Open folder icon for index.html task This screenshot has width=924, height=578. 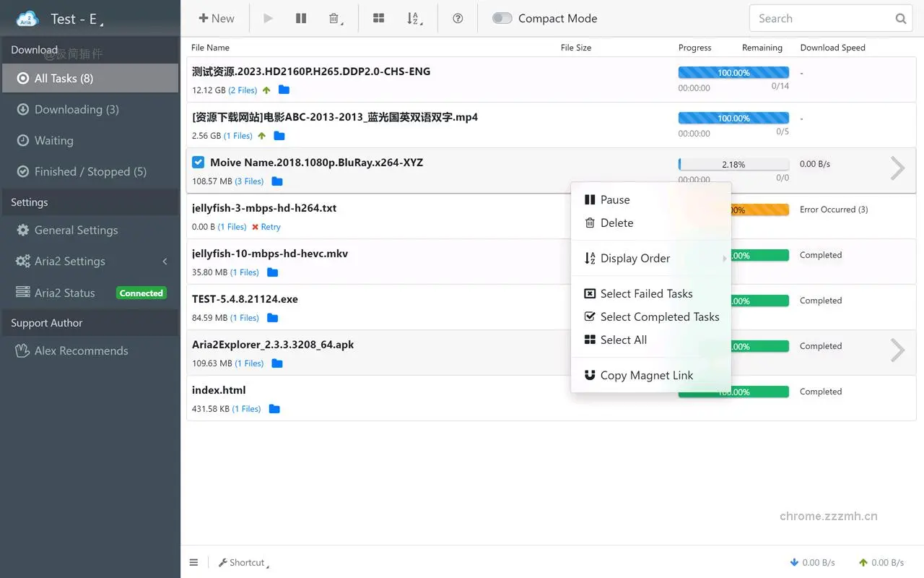274,409
